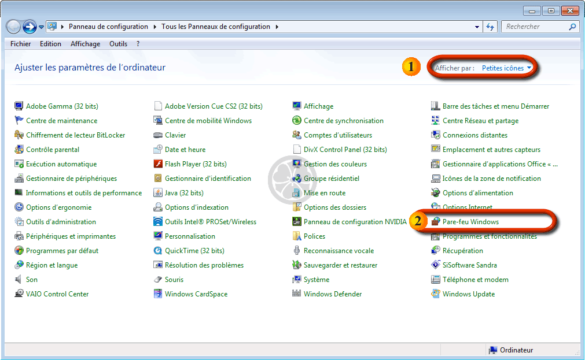Open Périphériques et imprimantes link

[x=71, y=236]
